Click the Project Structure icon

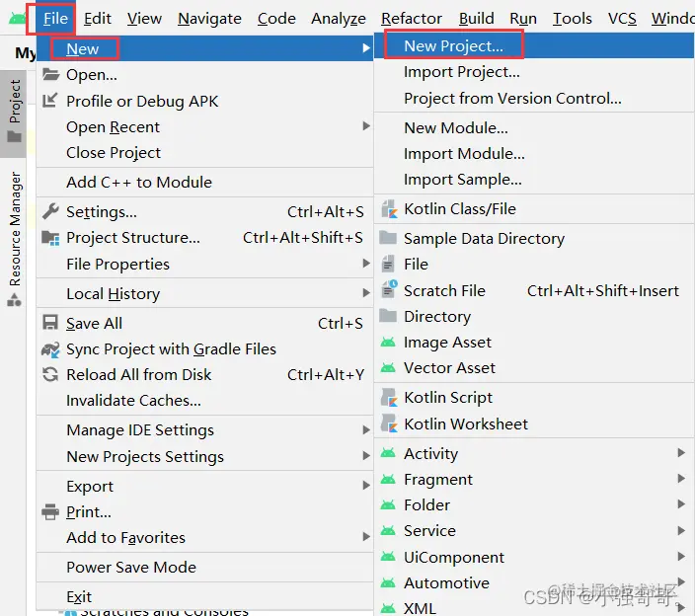(x=50, y=238)
